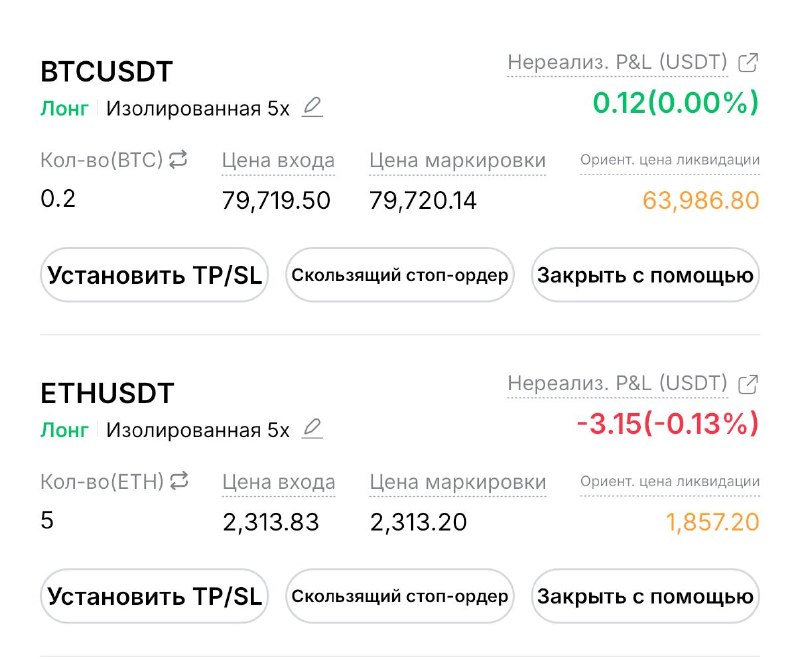Edit BTCUSDT isolated 5x leverage pencil icon
The image size is (800, 660).
312,108
